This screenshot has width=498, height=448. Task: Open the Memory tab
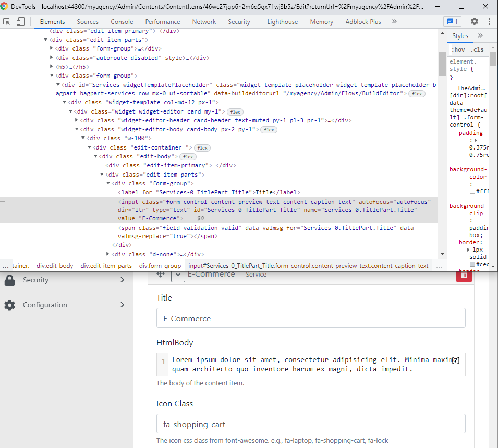pos(322,21)
